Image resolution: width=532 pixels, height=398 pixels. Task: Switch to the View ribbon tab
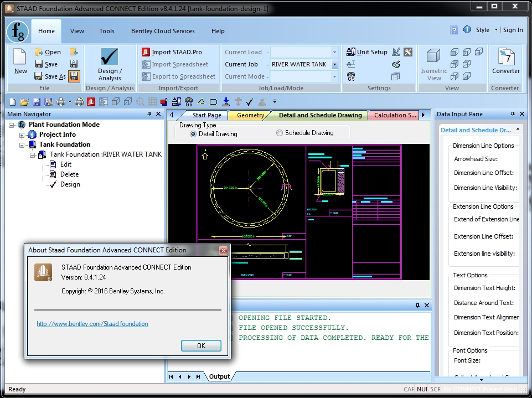pyautogui.click(x=77, y=31)
